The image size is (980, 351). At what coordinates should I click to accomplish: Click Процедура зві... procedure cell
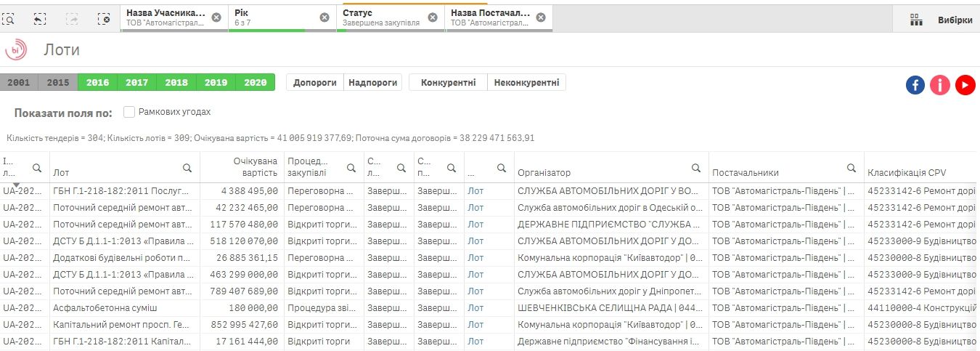[323, 307]
